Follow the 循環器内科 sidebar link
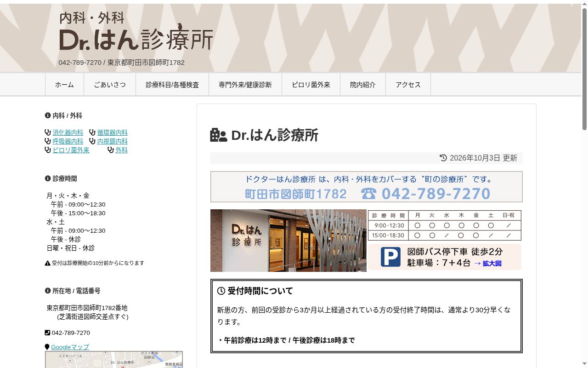This screenshot has width=588, height=368. pos(112,132)
